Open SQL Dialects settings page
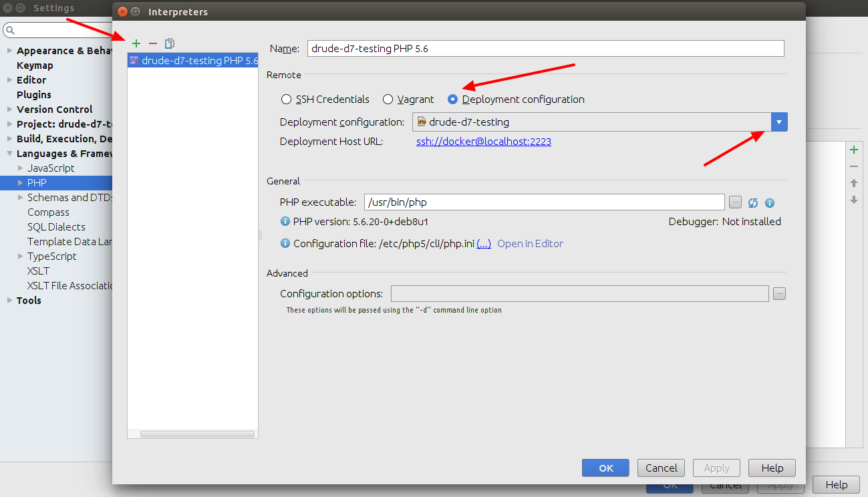 point(56,227)
